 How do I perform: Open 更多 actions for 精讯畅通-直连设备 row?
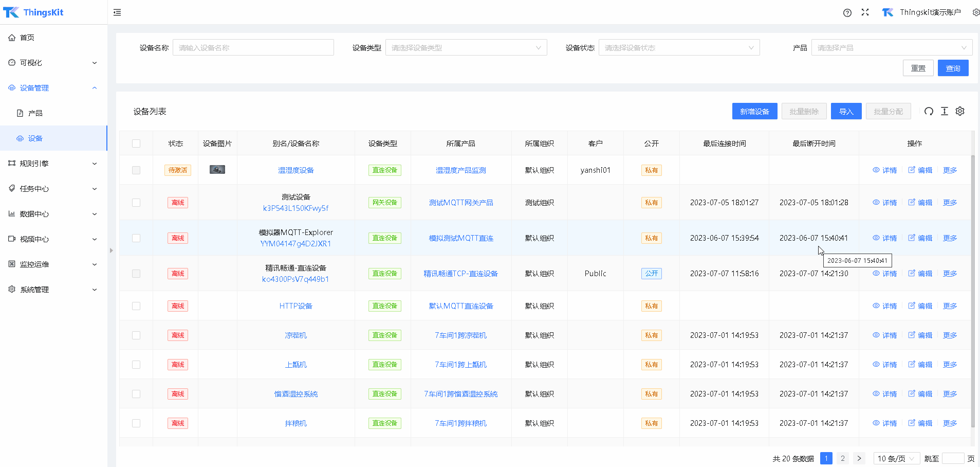click(x=950, y=274)
